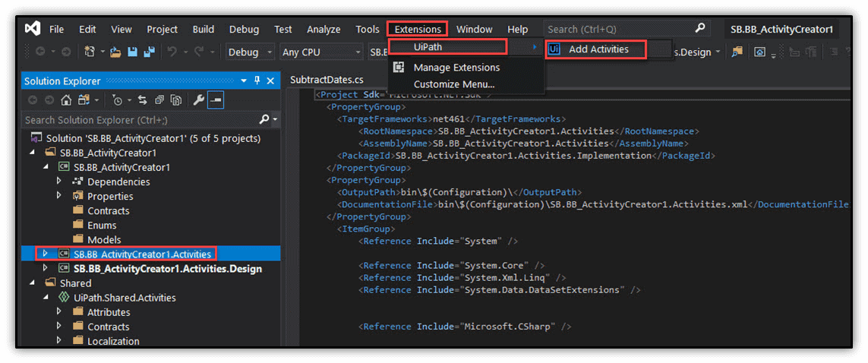
Task: Open the Analyze menu
Action: (324, 30)
